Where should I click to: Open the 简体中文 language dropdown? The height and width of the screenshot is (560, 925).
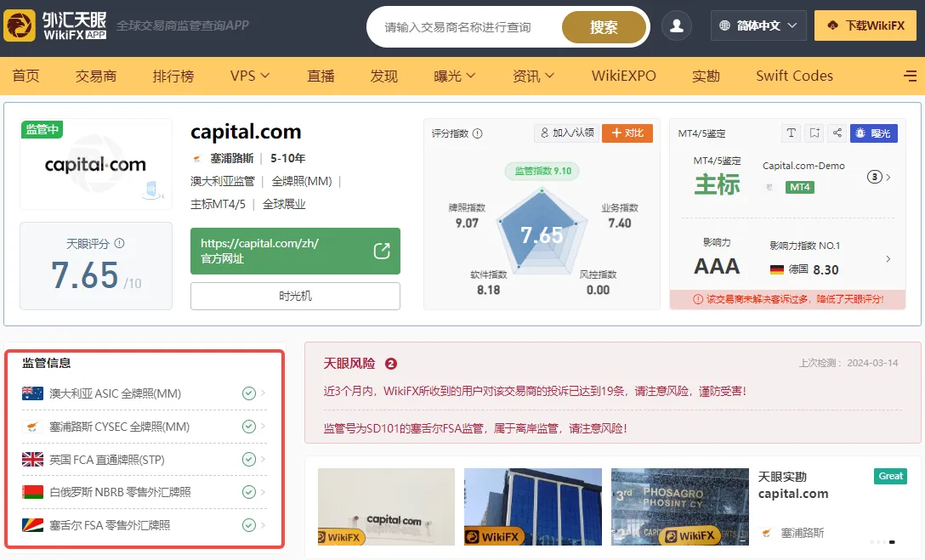point(758,26)
